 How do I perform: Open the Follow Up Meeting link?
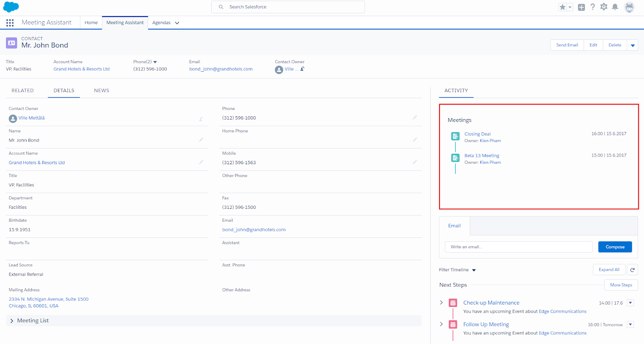[486, 325]
